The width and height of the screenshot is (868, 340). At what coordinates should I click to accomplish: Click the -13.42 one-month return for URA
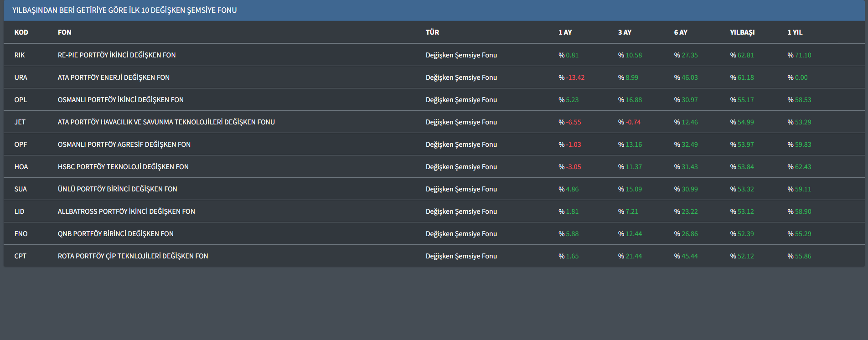click(575, 77)
